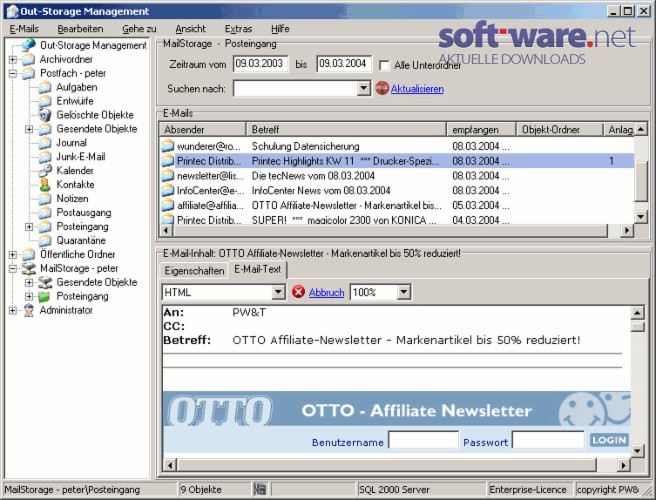The width and height of the screenshot is (656, 500).
Task: Click the Journal folder icon
Action: tap(45, 143)
